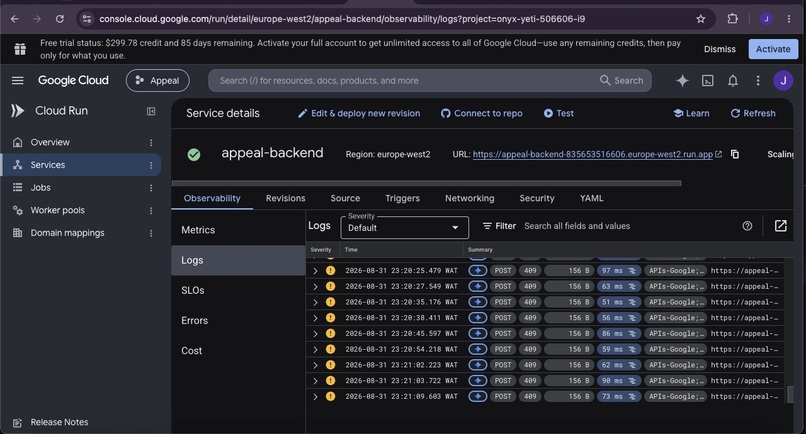
Task: Open more options next to Overview
Action: pos(151,142)
